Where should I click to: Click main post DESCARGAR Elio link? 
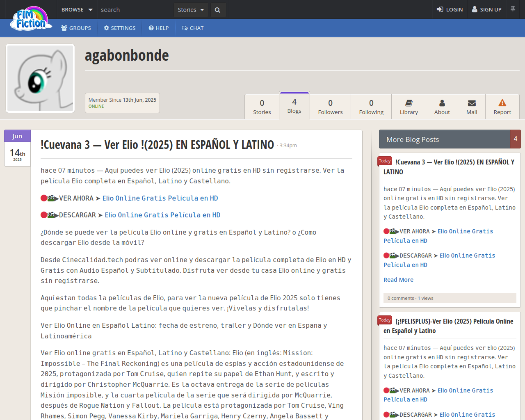[162, 215]
